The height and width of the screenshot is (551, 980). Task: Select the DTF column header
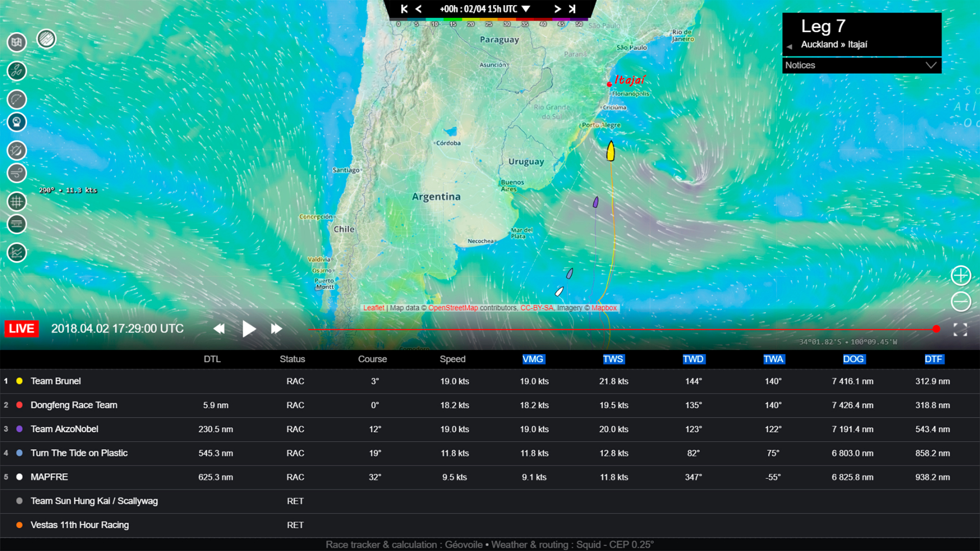coord(933,359)
